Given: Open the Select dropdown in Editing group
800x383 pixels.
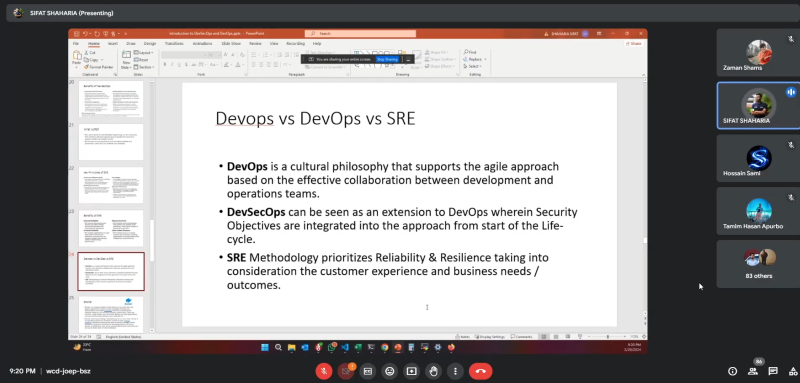Looking at the screenshot, I should point(472,66).
